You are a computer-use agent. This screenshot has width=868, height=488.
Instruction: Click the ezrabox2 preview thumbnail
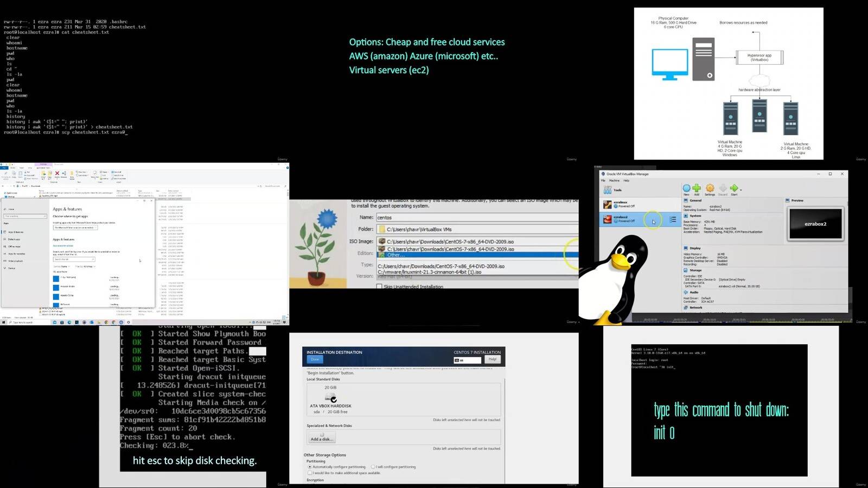tap(815, 224)
